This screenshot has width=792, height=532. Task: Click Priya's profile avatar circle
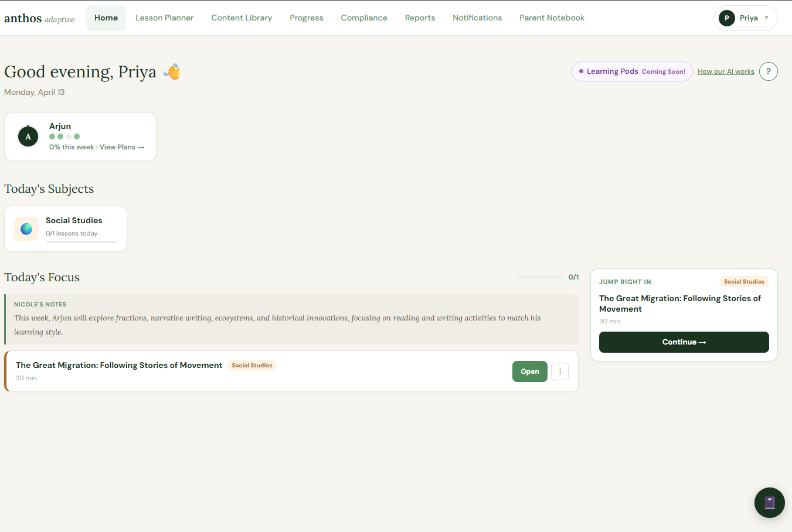pos(726,18)
